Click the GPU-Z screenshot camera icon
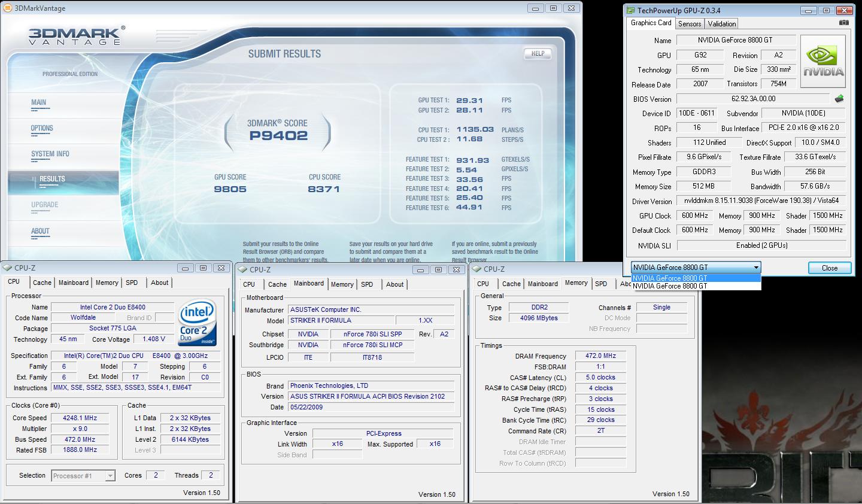 tap(843, 23)
